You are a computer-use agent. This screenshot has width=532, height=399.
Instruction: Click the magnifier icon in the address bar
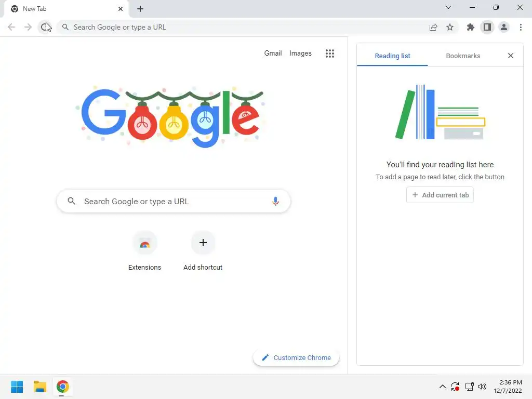click(x=65, y=27)
